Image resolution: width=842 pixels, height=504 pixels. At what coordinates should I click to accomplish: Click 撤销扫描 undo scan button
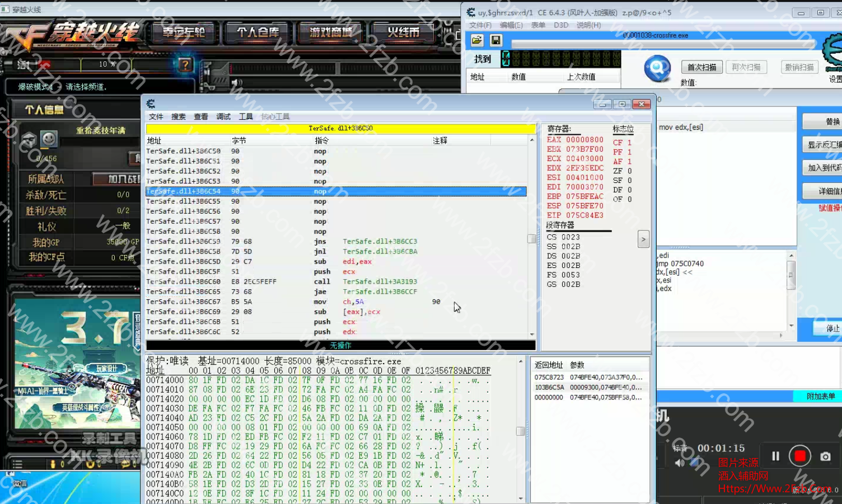(x=799, y=67)
